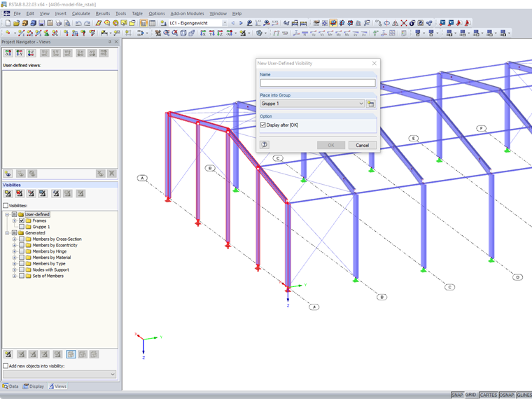Click the Z view icon in Views navigator
The height and width of the screenshot is (399, 532).
(x=31, y=53)
